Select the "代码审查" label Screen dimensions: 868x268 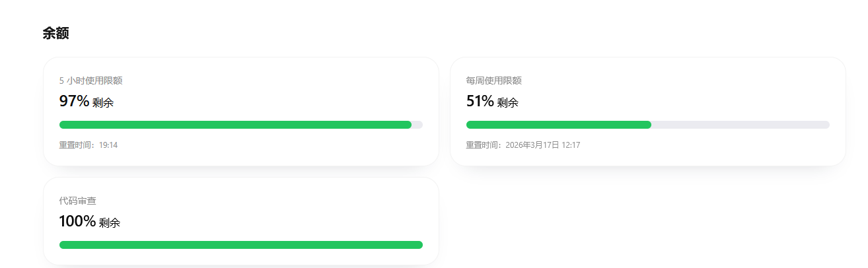(78, 201)
